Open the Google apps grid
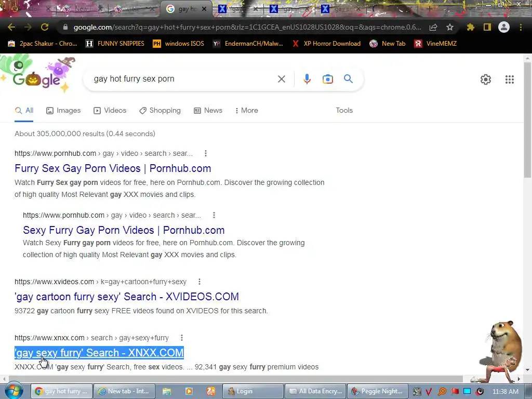This screenshot has height=399, width=532. coord(510,79)
